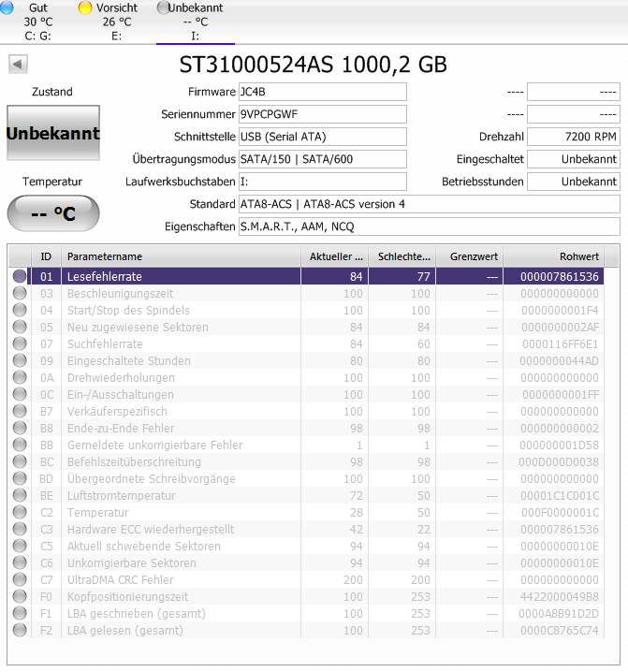Click the Rohwert column header
Viewport: 628px width, 672px height.
coord(553,256)
